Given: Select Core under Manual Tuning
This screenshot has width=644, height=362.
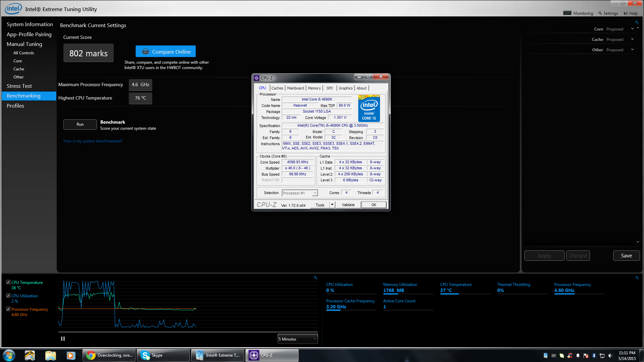Looking at the screenshot, I should 17,61.
